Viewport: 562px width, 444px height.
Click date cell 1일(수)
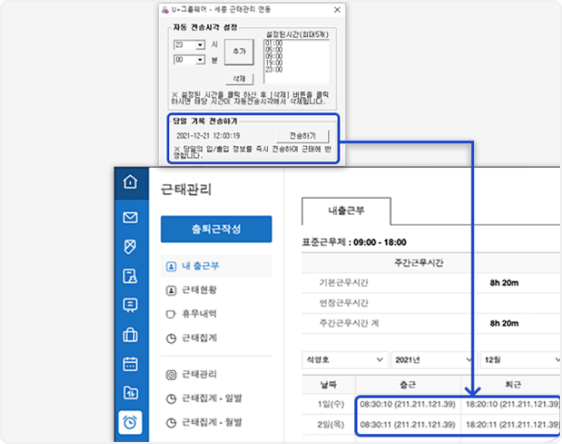tap(331, 405)
